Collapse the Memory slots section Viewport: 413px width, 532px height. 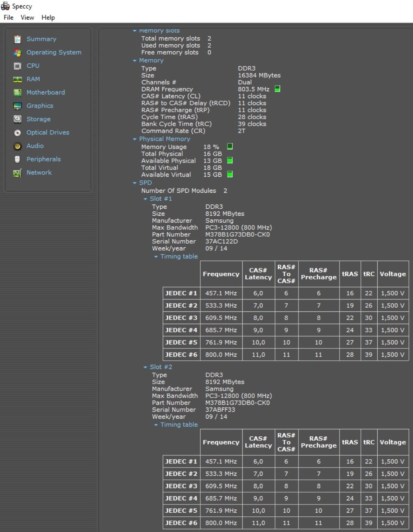134,31
